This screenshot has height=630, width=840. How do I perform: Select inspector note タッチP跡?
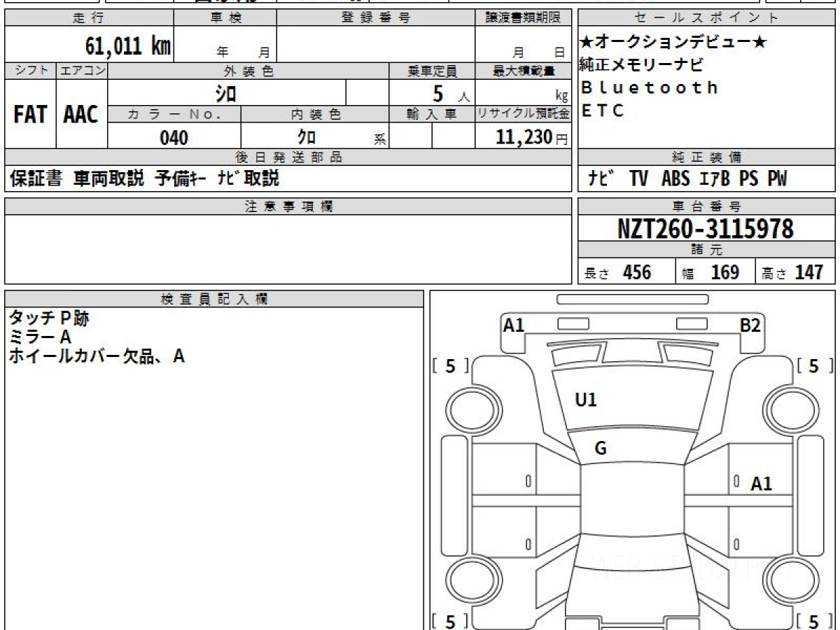click(49, 318)
